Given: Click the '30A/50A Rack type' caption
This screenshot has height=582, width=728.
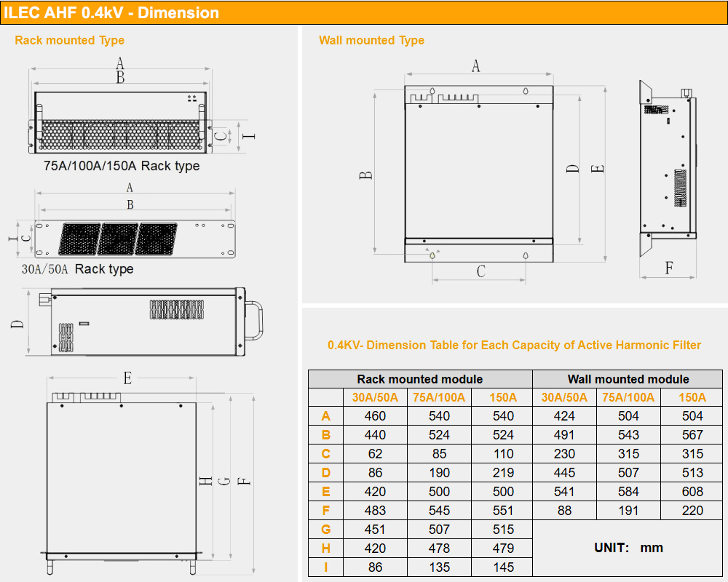Looking at the screenshot, I should [78, 268].
